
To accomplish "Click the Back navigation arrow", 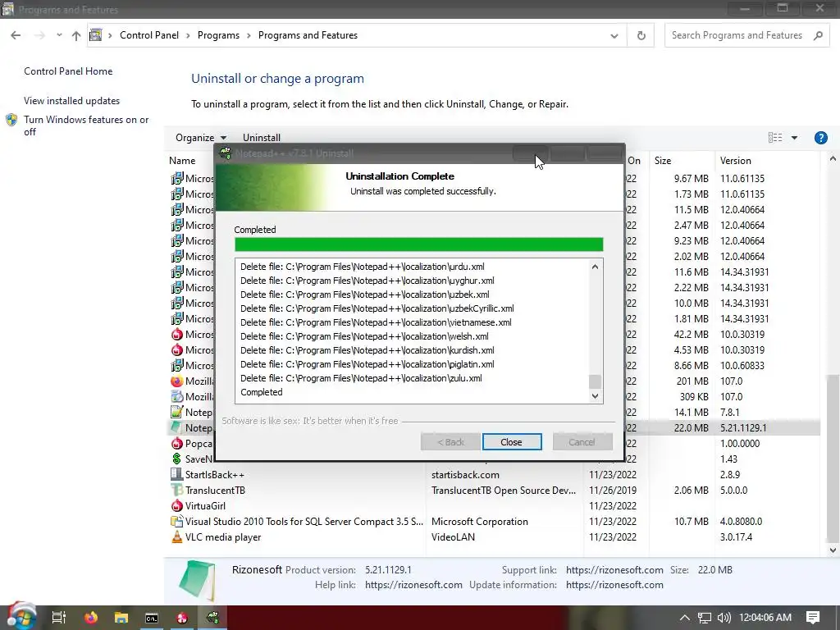I will [16, 35].
